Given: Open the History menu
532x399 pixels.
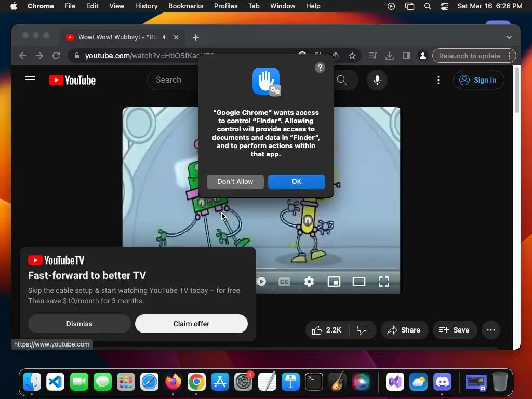Looking at the screenshot, I should pos(146,6).
